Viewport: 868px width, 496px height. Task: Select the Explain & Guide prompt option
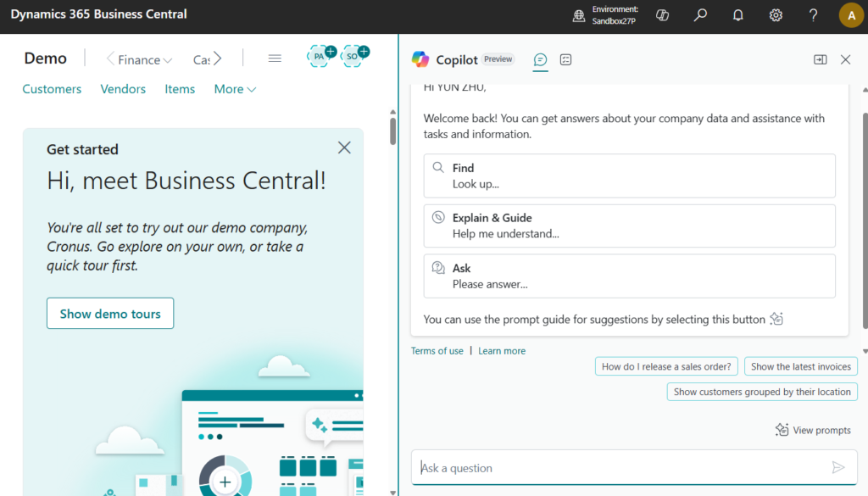[x=629, y=226]
